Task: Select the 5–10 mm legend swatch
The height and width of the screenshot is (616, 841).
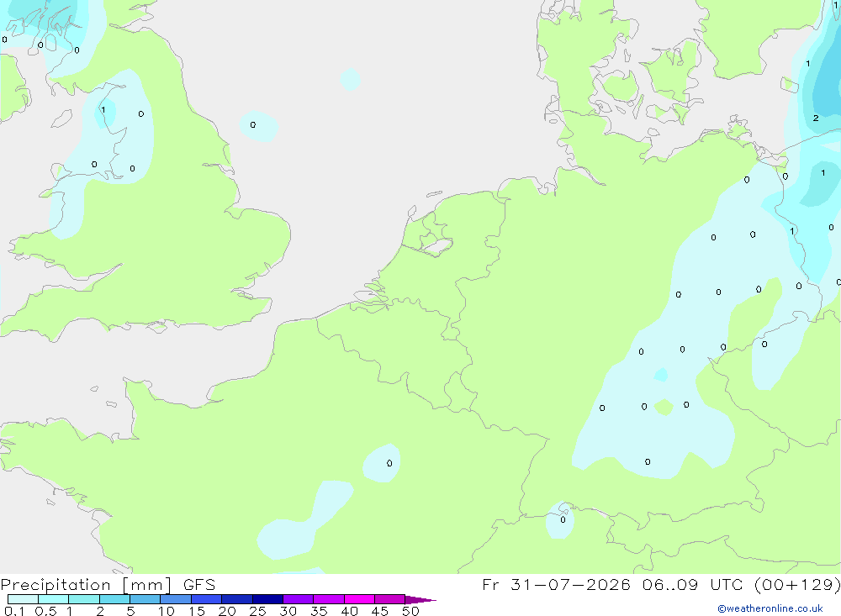Action: coord(145,599)
